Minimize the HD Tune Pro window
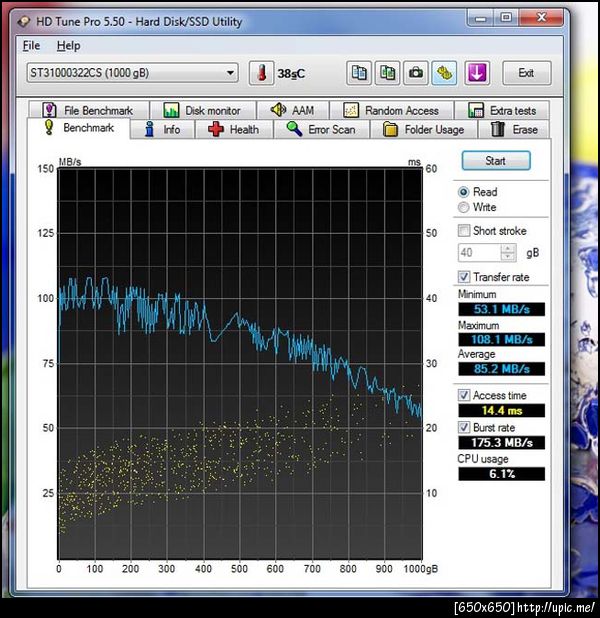Viewport: 600px width, 618px height. click(x=480, y=18)
